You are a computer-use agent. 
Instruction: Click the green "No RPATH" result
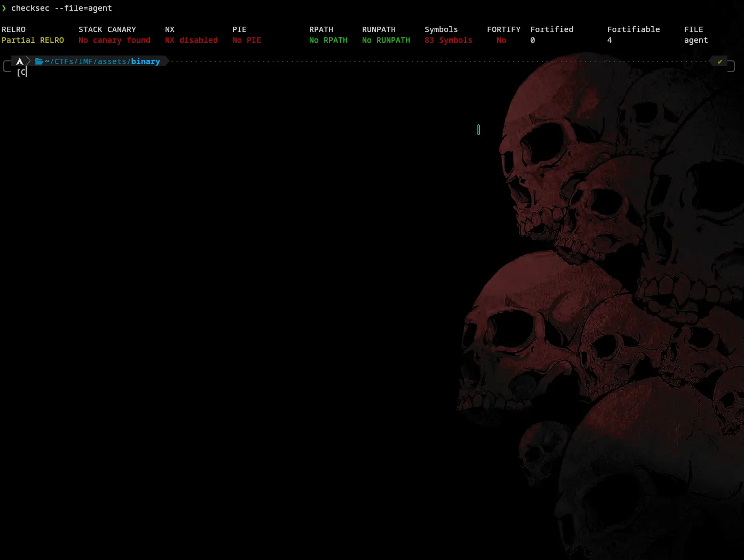click(328, 40)
